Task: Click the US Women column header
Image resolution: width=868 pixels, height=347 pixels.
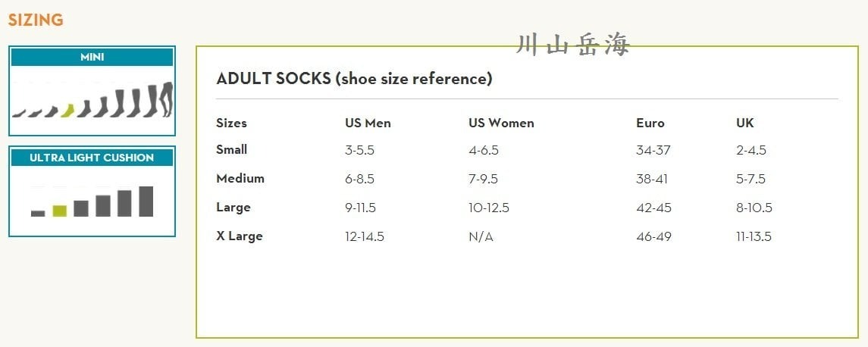Action: [501, 123]
